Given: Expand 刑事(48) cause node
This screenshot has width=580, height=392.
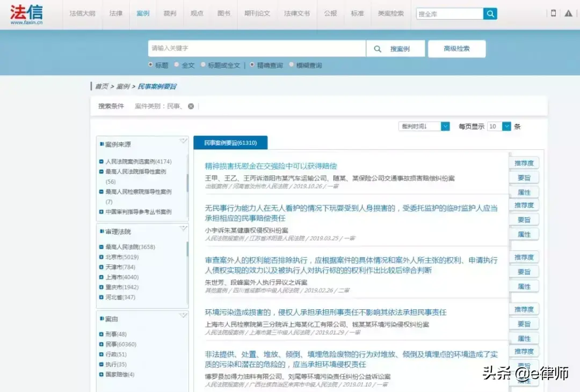Looking at the screenshot, I should (102, 335).
